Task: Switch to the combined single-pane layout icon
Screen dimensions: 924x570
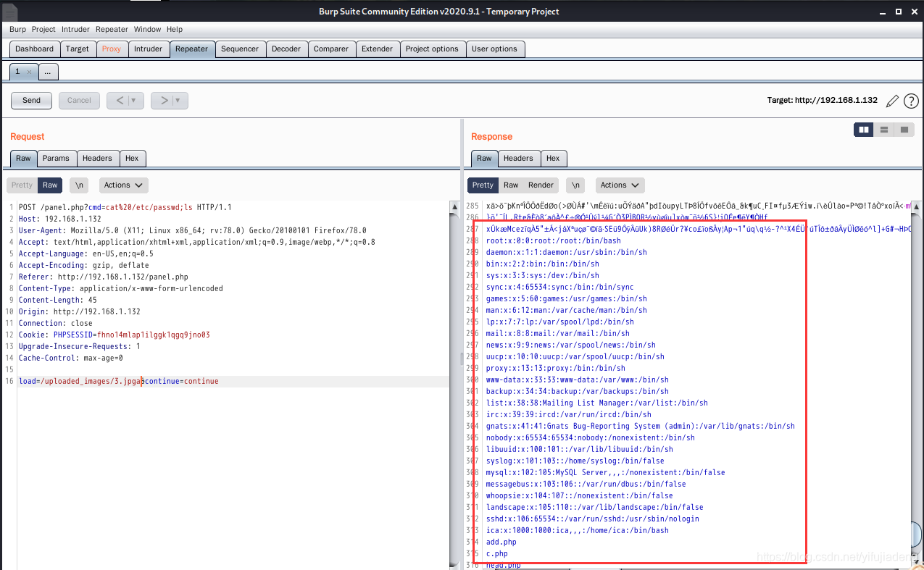Action: click(903, 130)
